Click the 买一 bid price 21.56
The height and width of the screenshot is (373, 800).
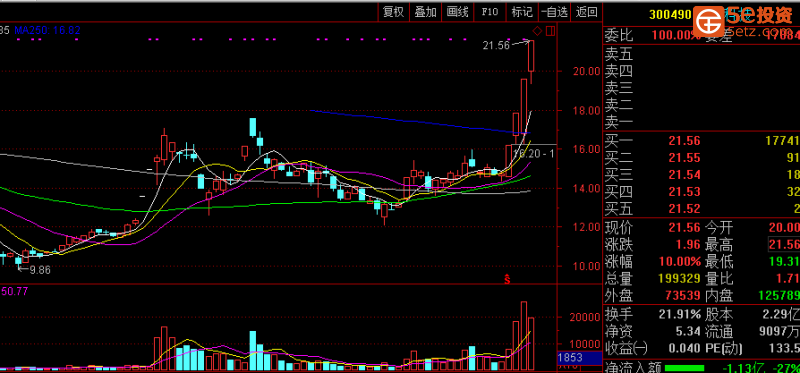pos(685,141)
